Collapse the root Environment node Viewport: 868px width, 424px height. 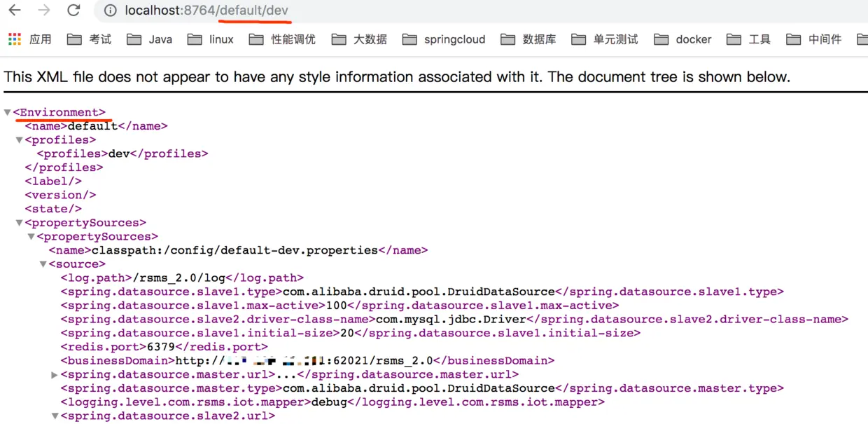pos(7,112)
